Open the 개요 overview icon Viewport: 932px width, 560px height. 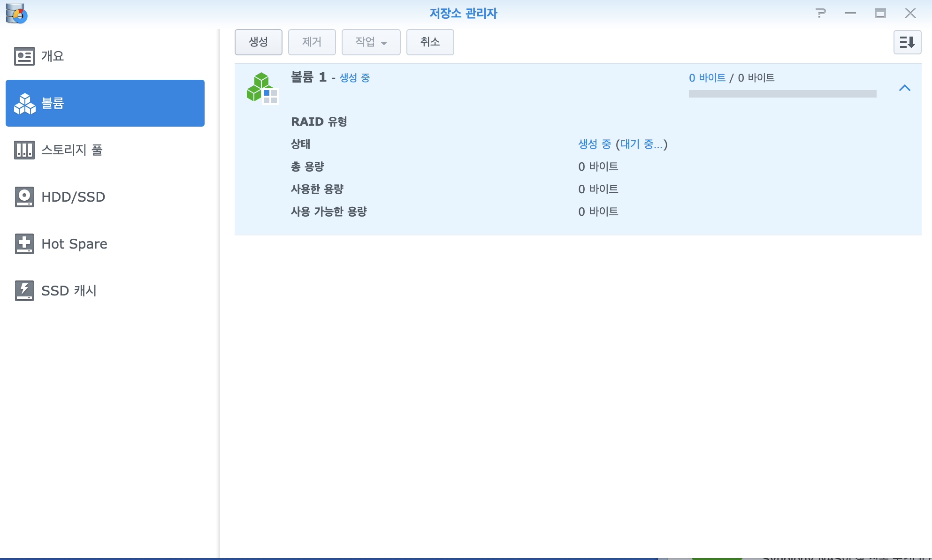[x=24, y=56]
